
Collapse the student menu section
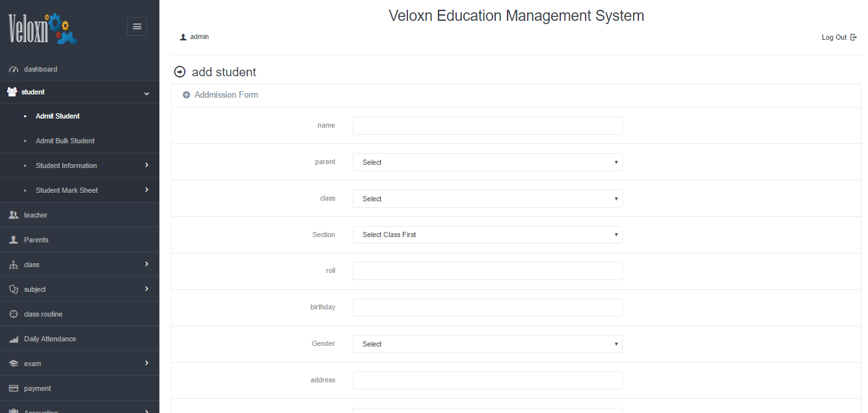pos(146,93)
